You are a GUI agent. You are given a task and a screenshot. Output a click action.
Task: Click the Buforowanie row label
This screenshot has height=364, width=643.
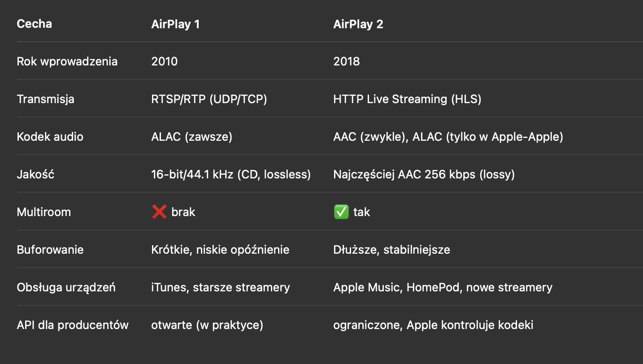50,250
